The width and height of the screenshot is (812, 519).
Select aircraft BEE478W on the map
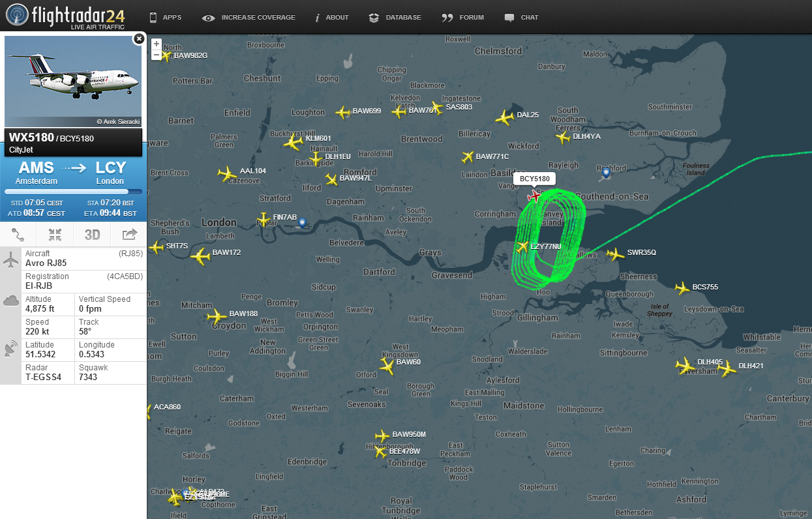click(x=381, y=451)
